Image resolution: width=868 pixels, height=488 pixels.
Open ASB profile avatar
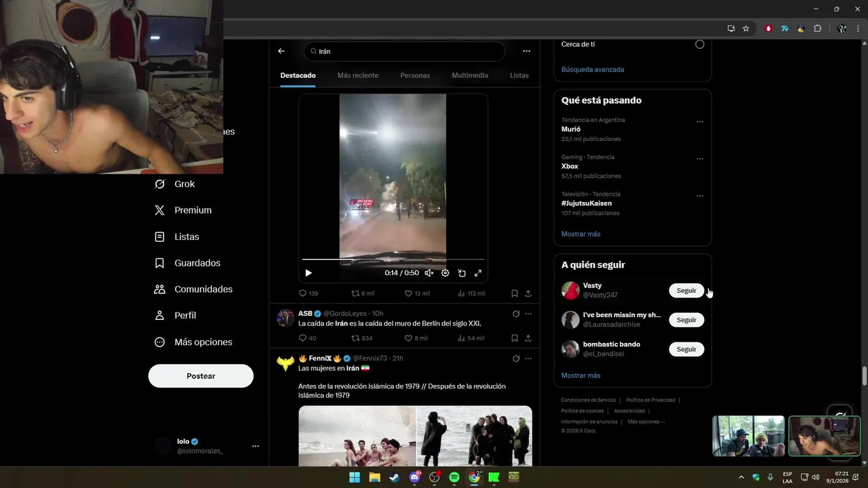(x=285, y=319)
